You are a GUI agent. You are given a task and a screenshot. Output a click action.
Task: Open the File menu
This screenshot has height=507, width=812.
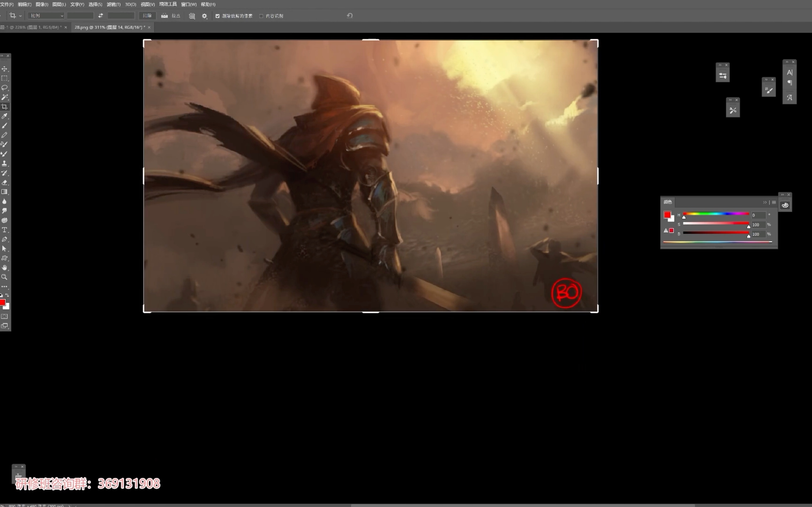point(7,4)
